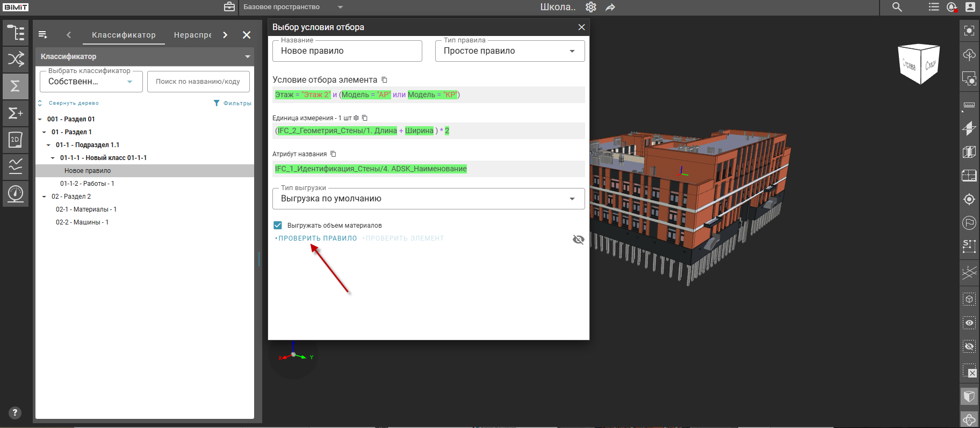Copy the Условие отбора элемента condition
980x428 pixels.
[384, 80]
